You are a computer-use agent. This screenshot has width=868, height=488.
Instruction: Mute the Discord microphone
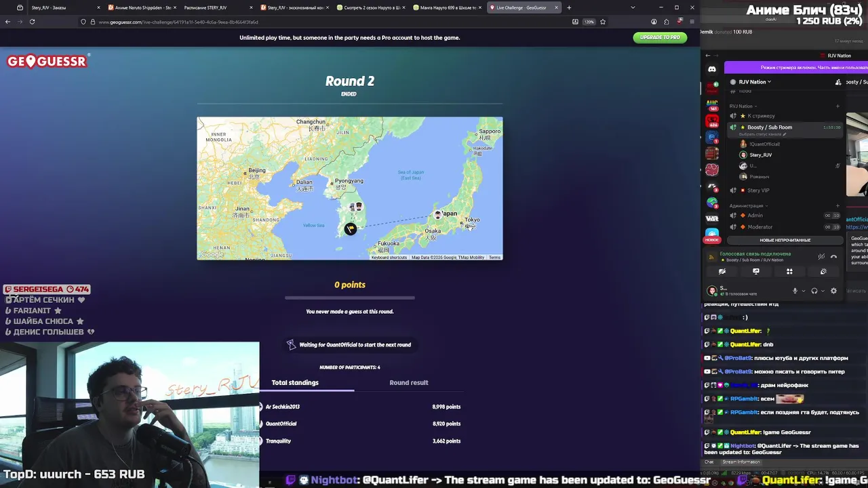click(x=795, y=291)
